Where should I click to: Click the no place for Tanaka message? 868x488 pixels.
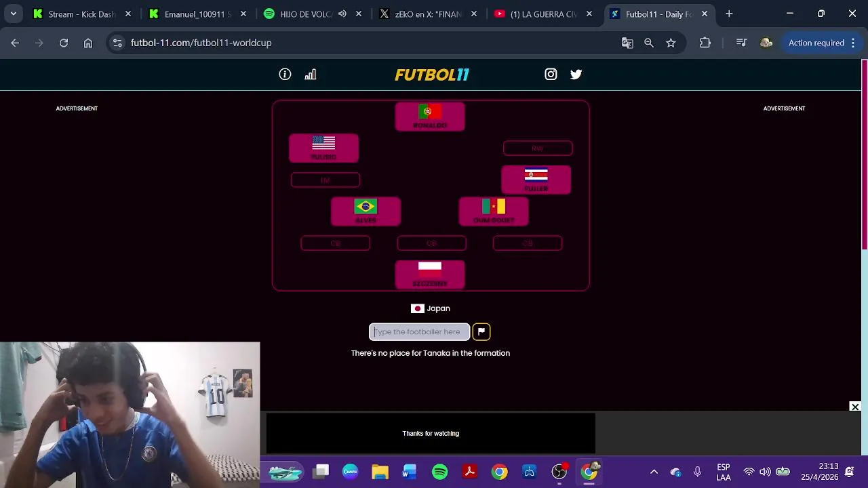431,353
